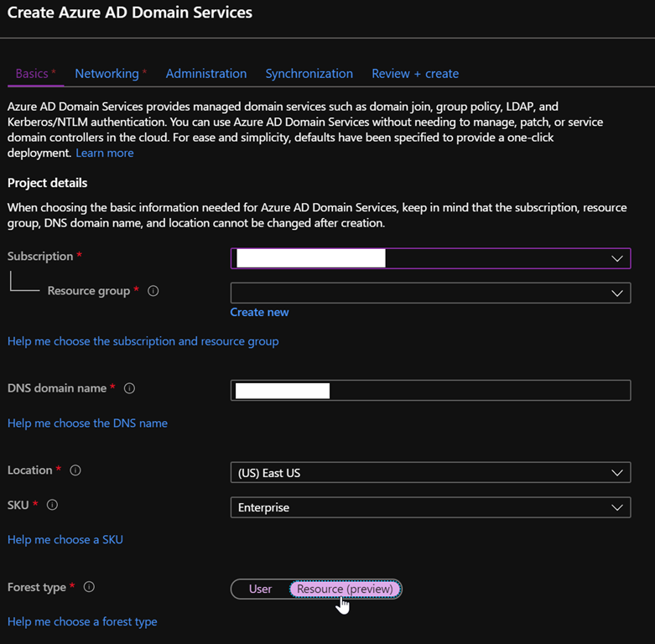Go to the Synchronization tab
655x644 pixels.
pyautogui.click(x=309, y=74)
